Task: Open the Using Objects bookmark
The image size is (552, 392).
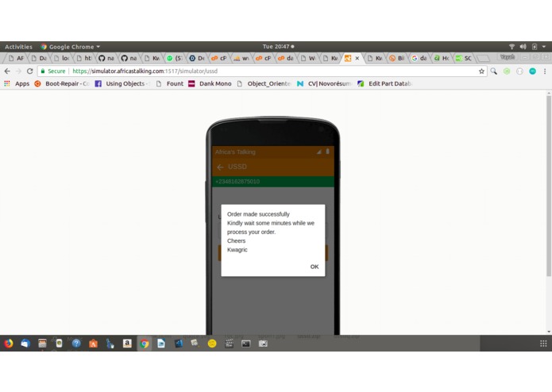Action: [x=122, y=83]
